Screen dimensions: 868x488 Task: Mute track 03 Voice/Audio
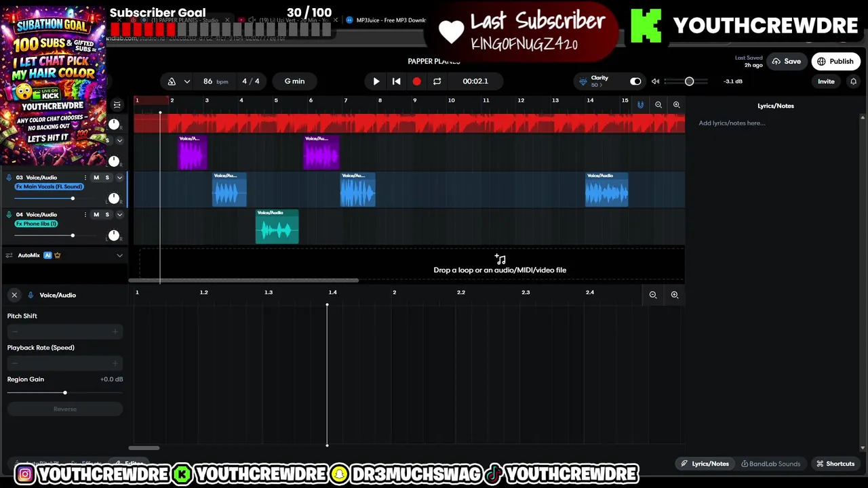coord(96,178)
